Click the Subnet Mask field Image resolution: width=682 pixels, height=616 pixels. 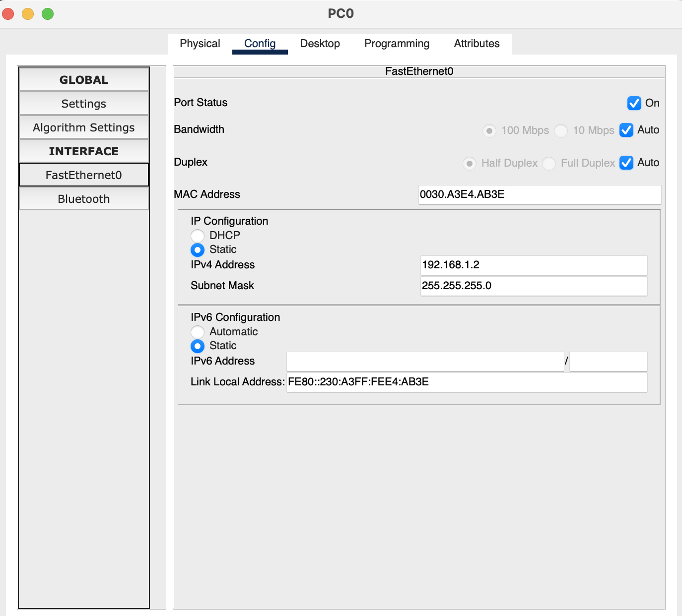coord(534,286)
